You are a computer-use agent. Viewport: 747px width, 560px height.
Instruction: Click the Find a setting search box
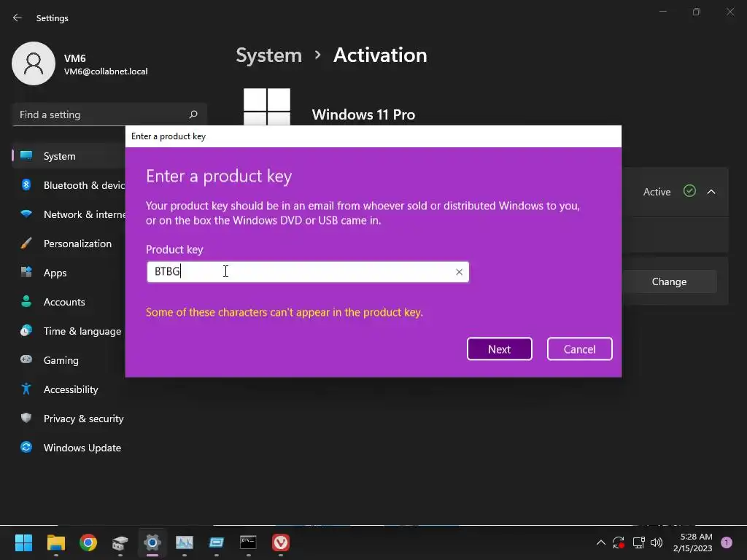click(109, 114)
